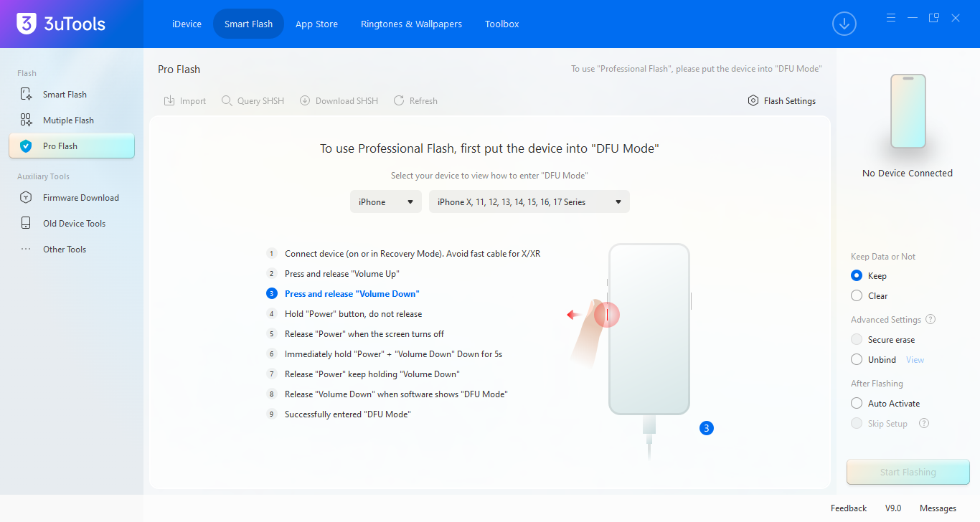The image size is (980, 522).
Task: Expand the iPhone X to 17 Series dropdown
Action: 529,202
